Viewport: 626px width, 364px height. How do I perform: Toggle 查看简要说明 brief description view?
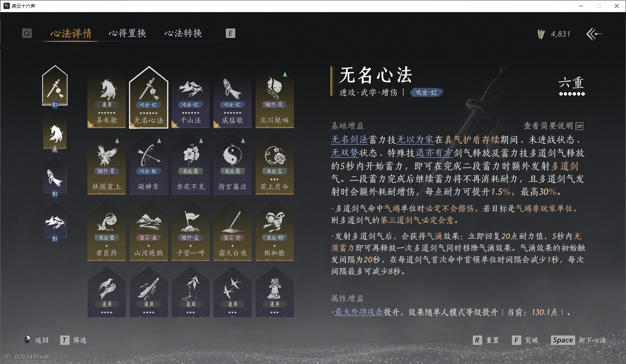(554, 126)
